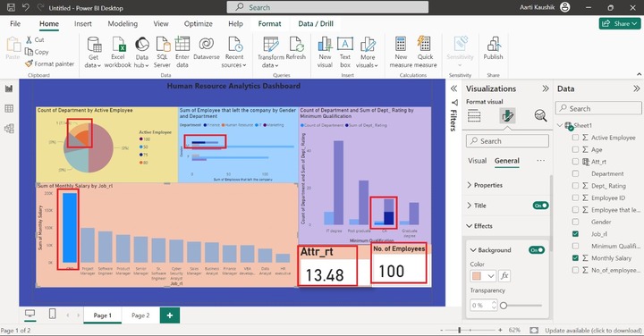Import an Excel workbook
Screen dimensions: 644x336
coord(118,52)
